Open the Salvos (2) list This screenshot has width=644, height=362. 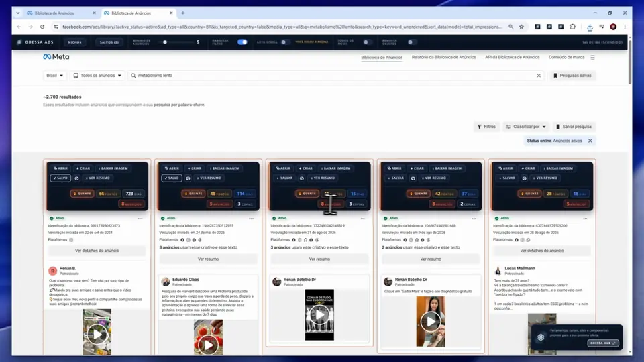pos(109,42)
